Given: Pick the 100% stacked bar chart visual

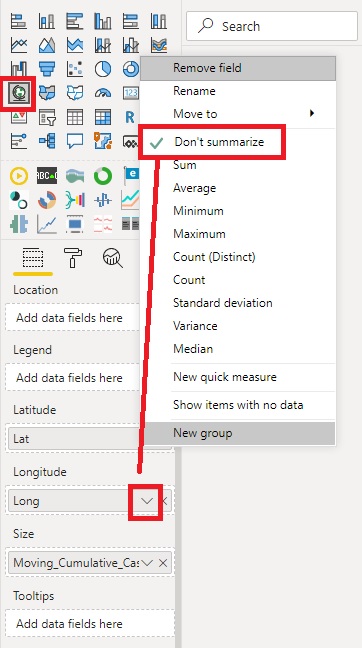Looking at the screenshot, I should point(131,21).
